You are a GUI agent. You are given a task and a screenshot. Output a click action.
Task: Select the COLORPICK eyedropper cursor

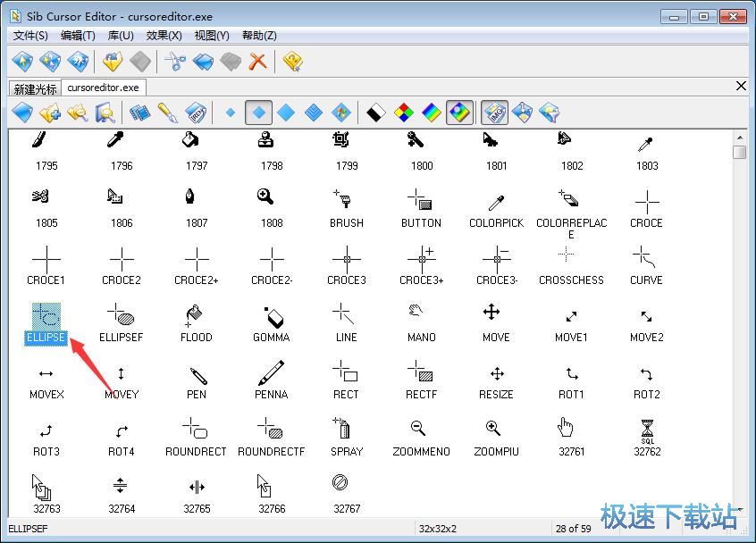[x=496, y=201]
